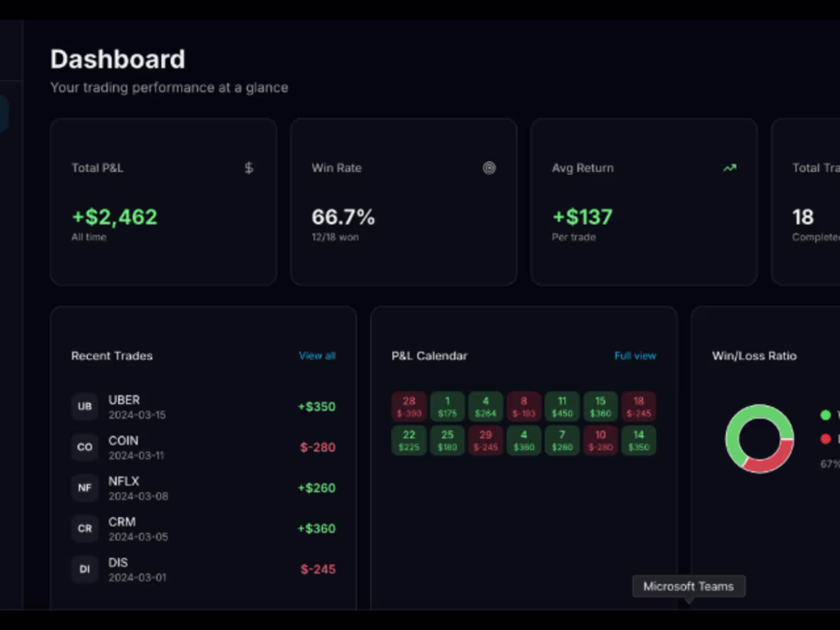The image size is (840, 630).
Task: Click the target icon on Win Rate card
Action: (489, 168)
